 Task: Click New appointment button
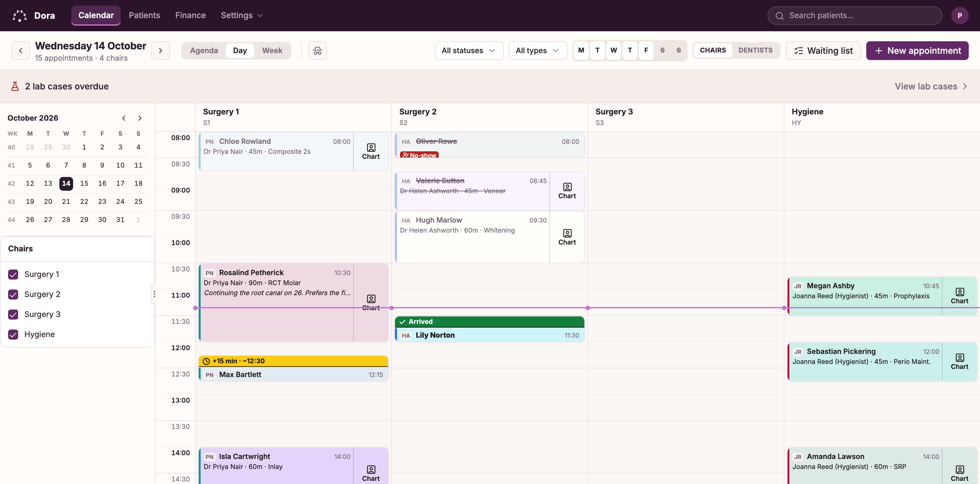click(917, 51)
